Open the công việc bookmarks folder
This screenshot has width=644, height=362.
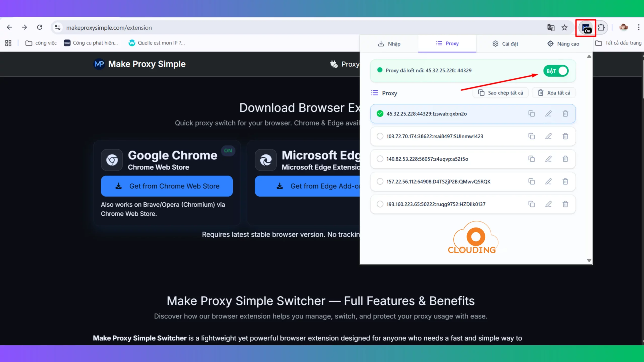tap(41, 43)
